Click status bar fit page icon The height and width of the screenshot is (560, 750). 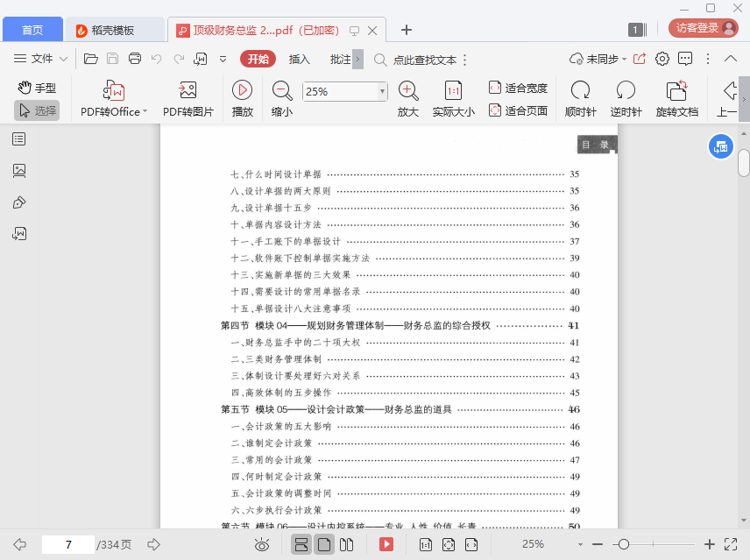[x=449, y=544]
